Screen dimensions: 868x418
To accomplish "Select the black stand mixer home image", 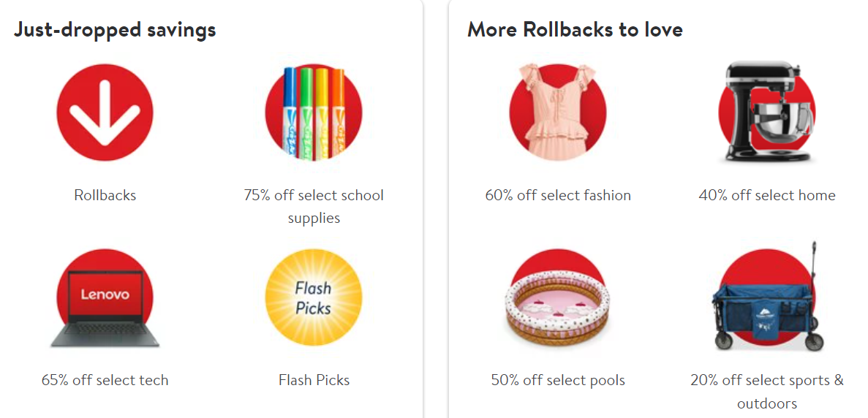I will point(766,113).
